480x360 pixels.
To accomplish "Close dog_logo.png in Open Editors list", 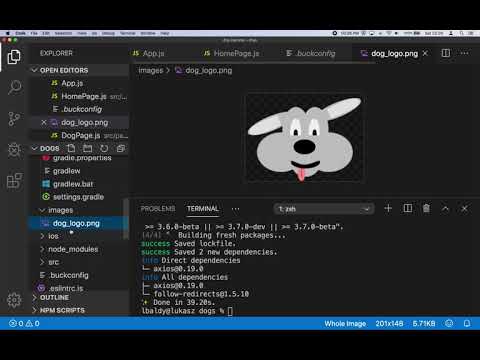I will 44,122.
